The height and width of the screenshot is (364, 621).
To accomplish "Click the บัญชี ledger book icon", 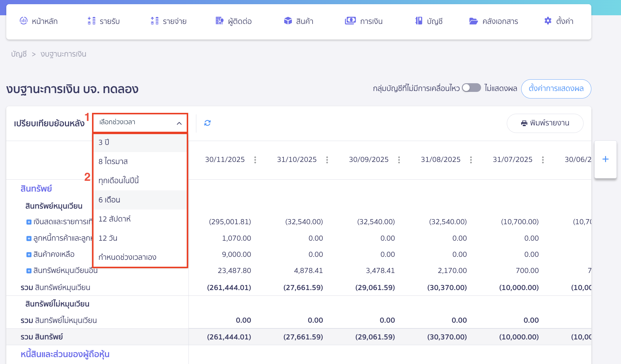I will [419, 21].
